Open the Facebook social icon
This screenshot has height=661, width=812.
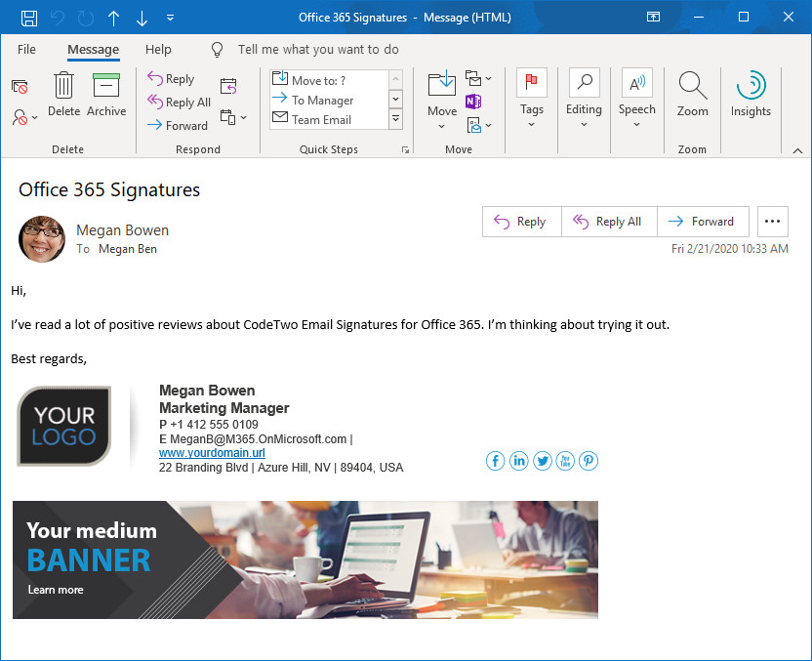(x=496, y=461)
